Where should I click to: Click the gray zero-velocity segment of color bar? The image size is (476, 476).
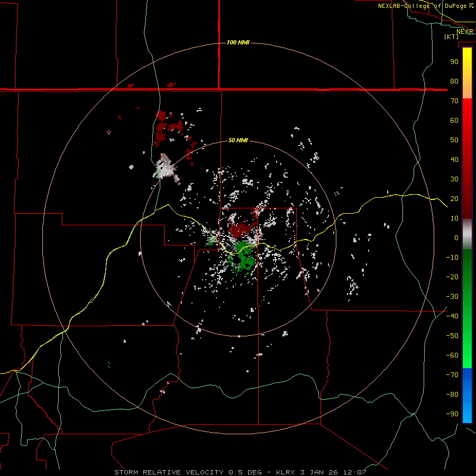467,234
